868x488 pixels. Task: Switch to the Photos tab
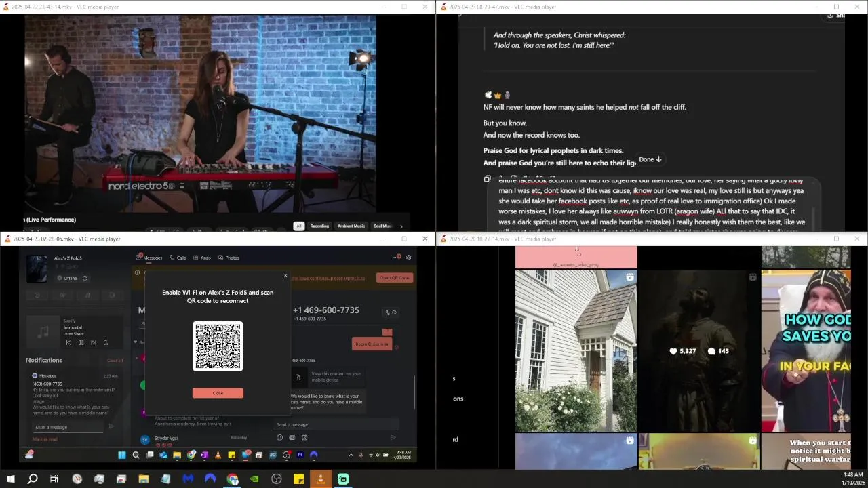(x=229, y=258)
